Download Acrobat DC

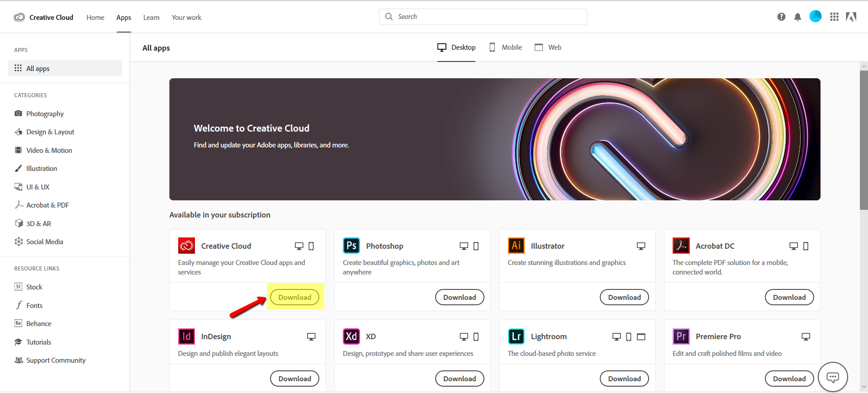pos(789,297)
